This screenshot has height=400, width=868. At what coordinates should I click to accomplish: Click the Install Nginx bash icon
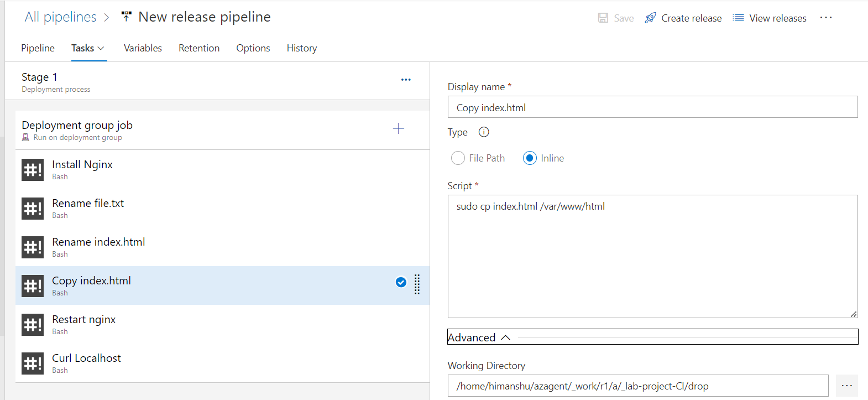pos(33,170)
